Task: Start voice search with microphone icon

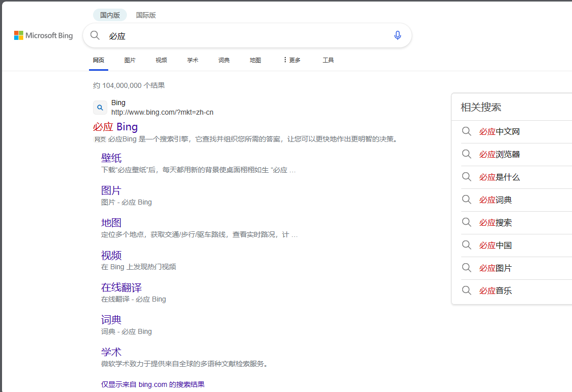Action: point(398,35)
